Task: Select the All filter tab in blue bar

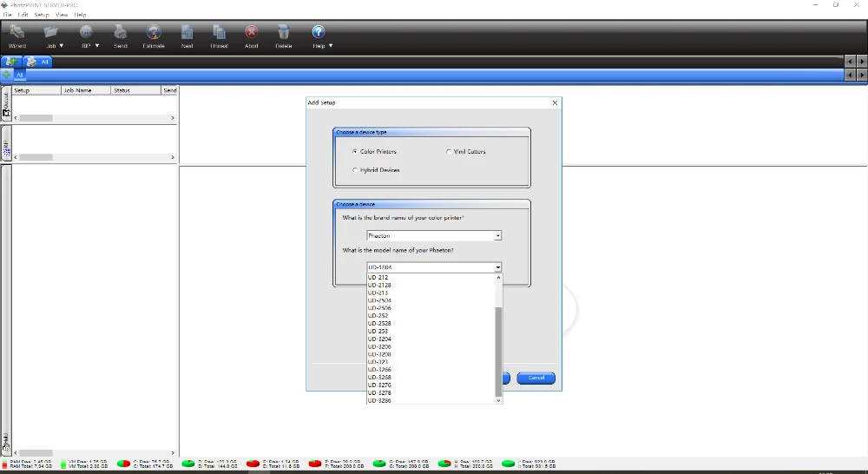Action: pyautogui.click(x=19, y=75)
